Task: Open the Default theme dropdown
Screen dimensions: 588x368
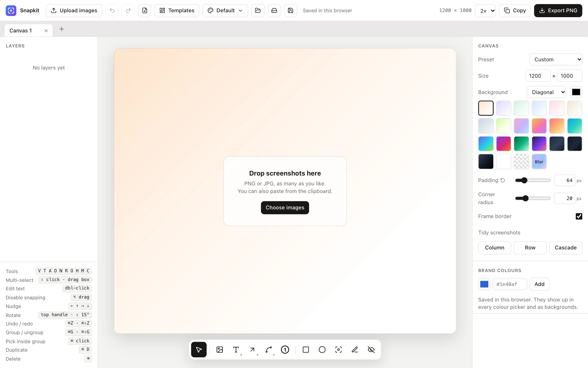Action: [225, 10]
